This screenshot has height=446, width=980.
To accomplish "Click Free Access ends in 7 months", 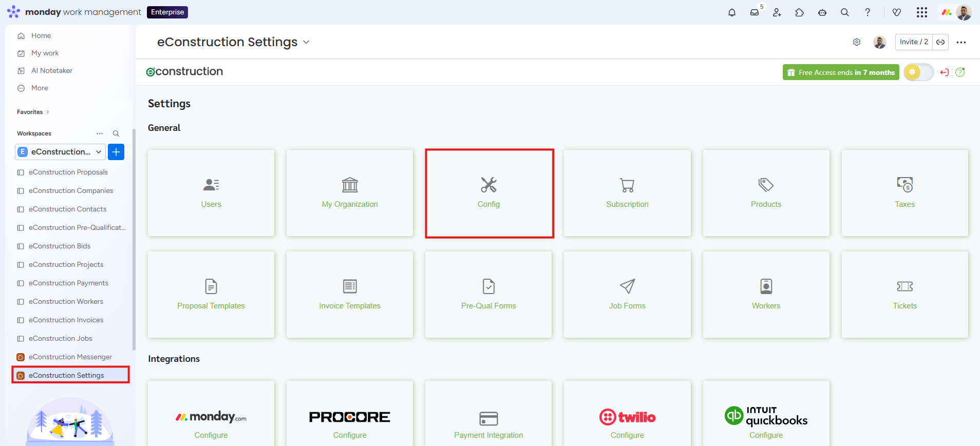I will pos(840,72).
